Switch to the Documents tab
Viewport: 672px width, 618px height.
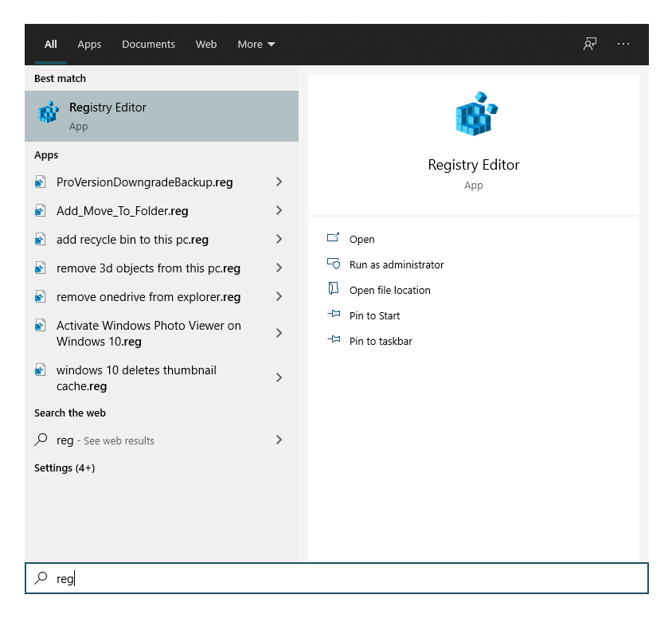[148, 44]
